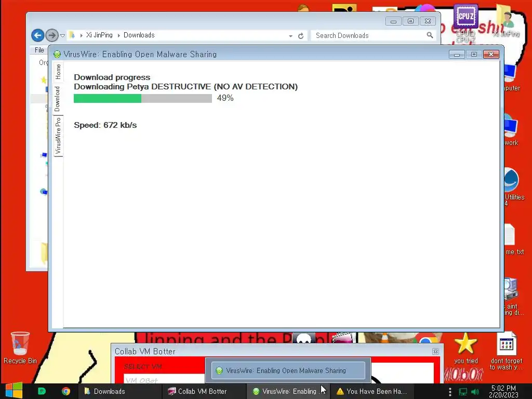Click the VM OBot field in Collab VM Botter
The width and height of the screenshot is (532, 399).
coord(164,380)
